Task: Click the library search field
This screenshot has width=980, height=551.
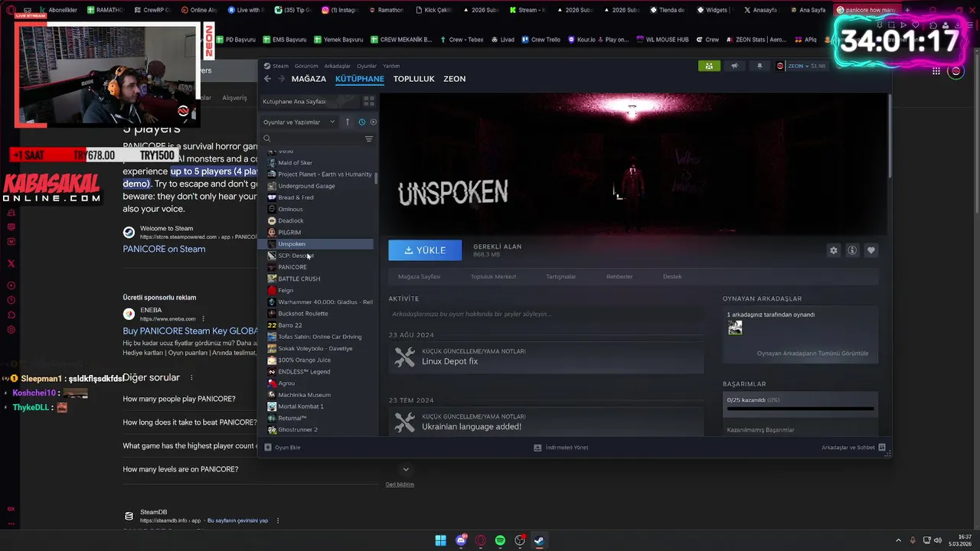Action: coord(314,139)
